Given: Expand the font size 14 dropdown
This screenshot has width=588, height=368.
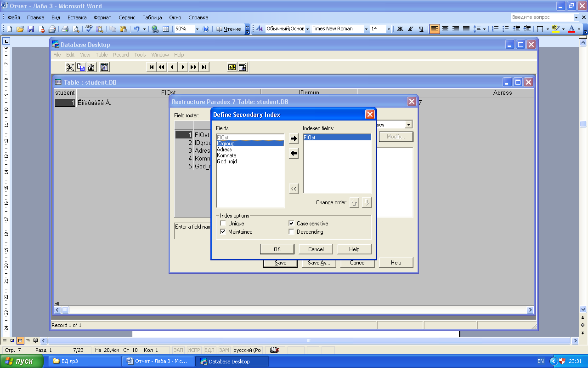Looking at the screenshot, I should pyautogui.click(x=389, y=29).
